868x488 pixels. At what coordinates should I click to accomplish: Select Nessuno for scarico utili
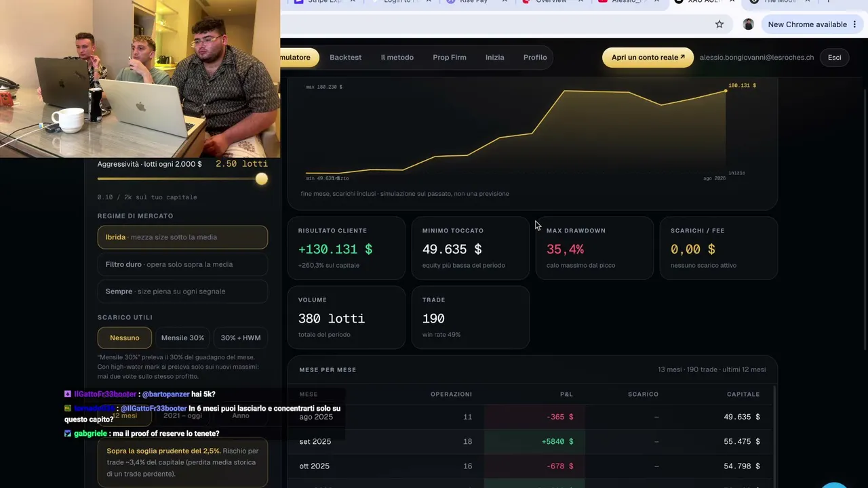125,338
